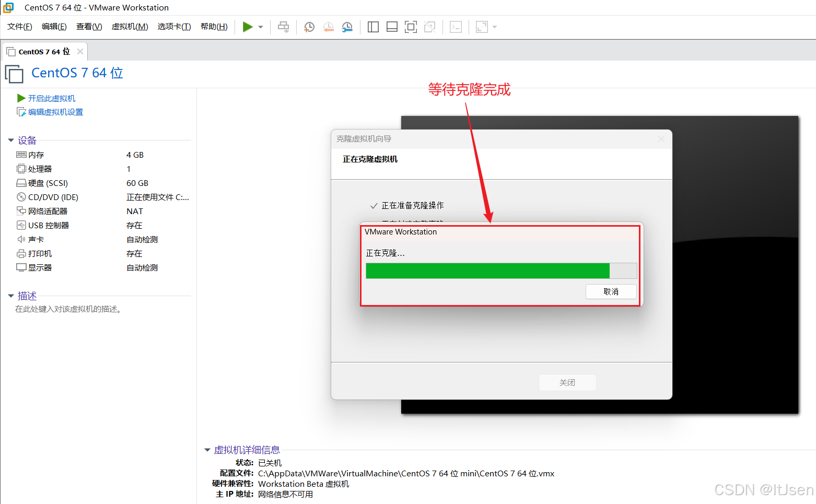The width and height of the screenshot is (816, 504).
Task: Click the 网络适配器 device icon
Action: [21, 211]
